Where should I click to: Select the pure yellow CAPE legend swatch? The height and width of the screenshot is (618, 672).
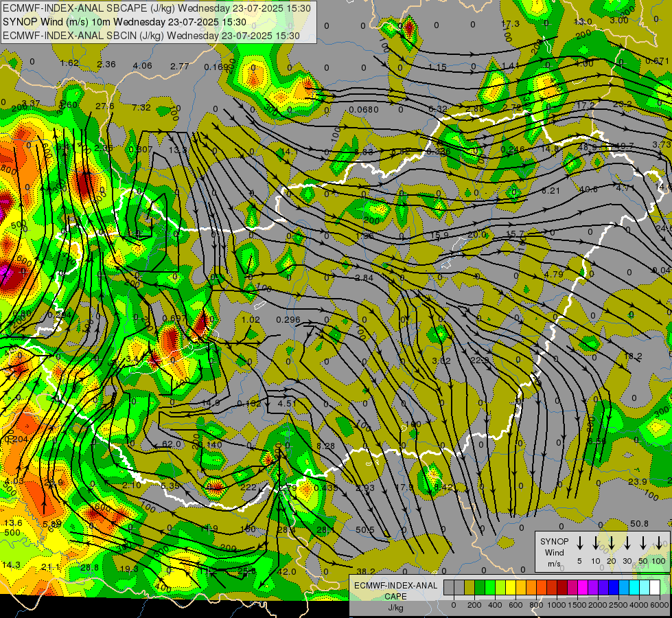pyautogui.click(x=511, y=588)
